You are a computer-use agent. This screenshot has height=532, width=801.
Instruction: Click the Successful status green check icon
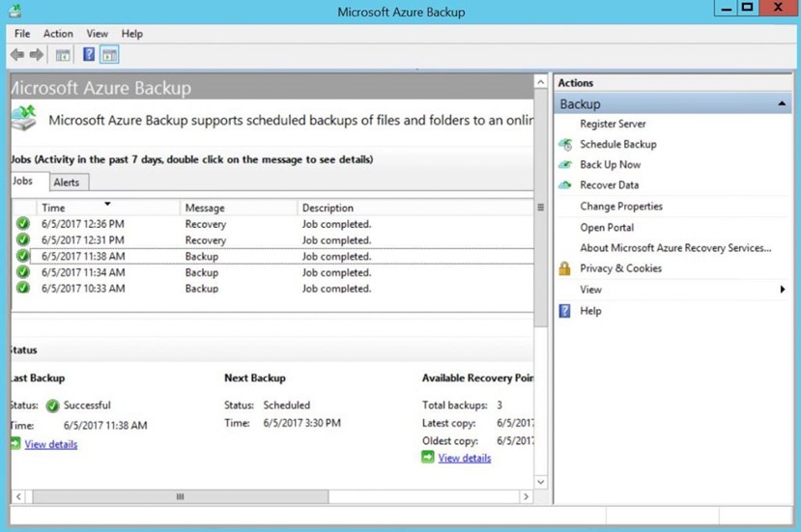52,406
